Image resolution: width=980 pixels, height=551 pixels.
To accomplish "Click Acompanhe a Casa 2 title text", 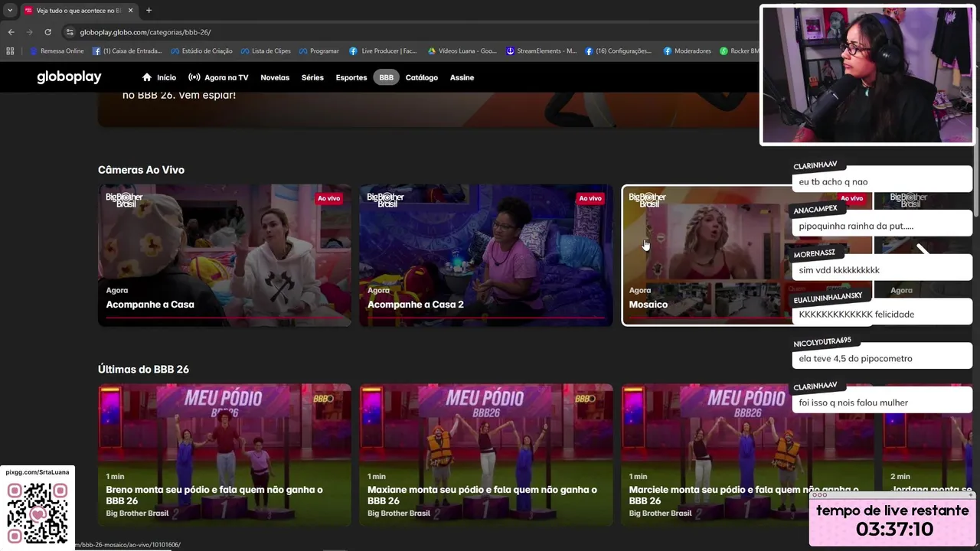I will click(416, 305).
